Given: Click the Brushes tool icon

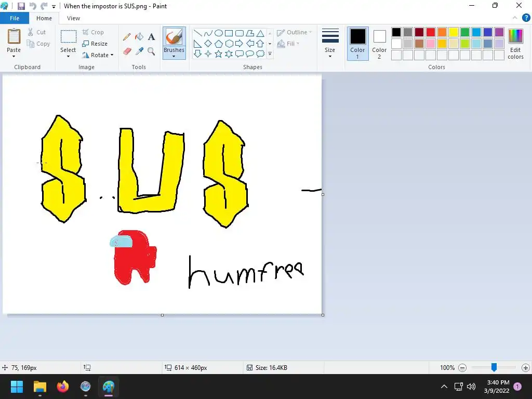Looking at the screenshot, I should point(174,37).
